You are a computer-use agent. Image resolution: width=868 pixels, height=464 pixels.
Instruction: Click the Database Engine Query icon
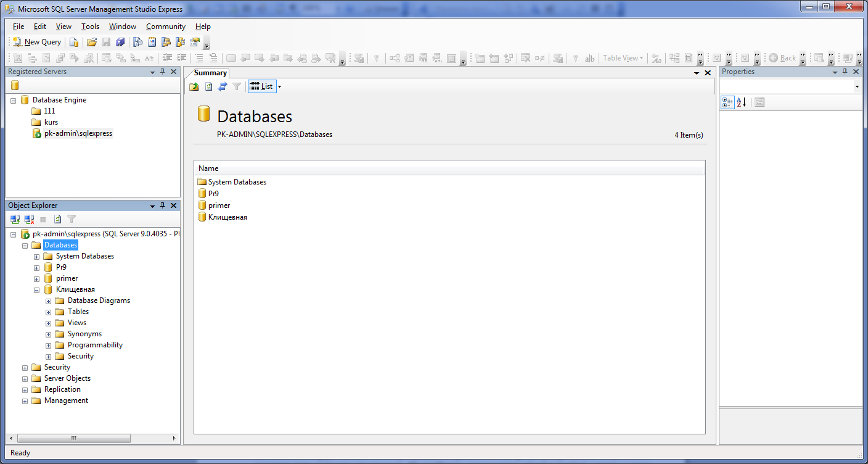click(x=74, y=42)
